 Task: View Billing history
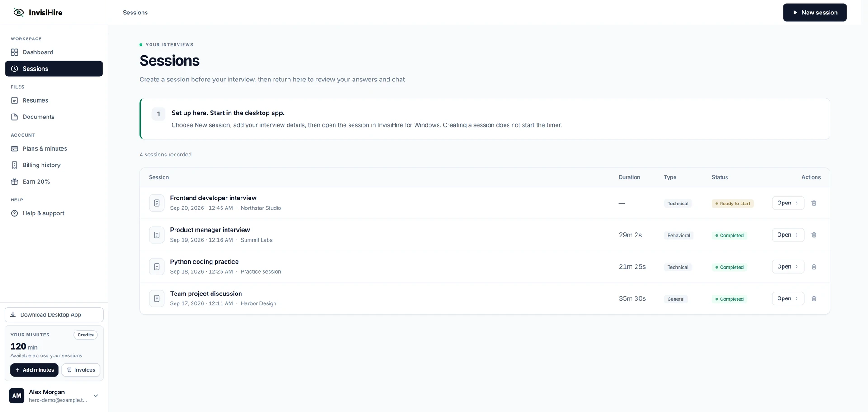coord(54,165)
